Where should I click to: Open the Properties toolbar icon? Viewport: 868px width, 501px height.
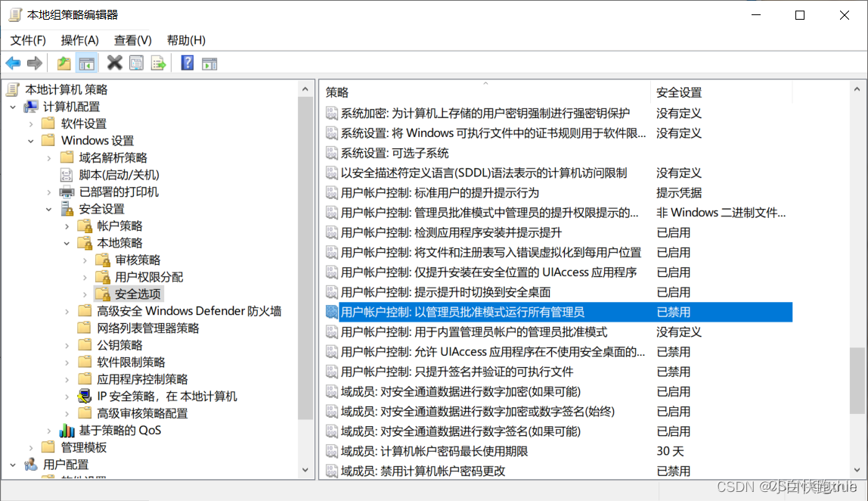[x=136, y=63]
